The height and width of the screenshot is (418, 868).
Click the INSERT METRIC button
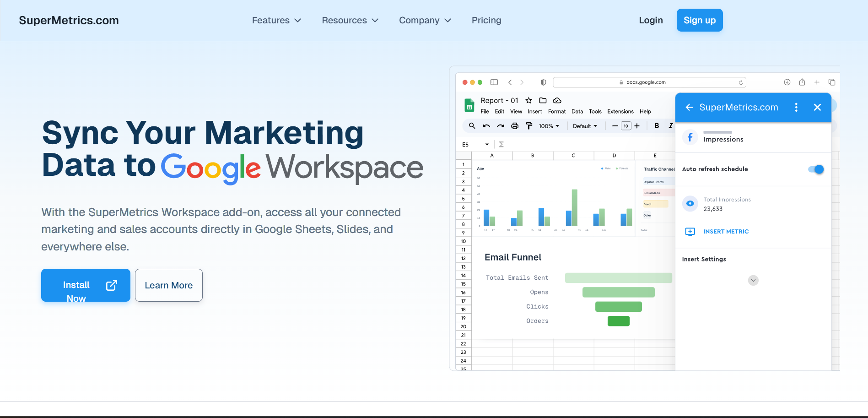coord(717,232)
